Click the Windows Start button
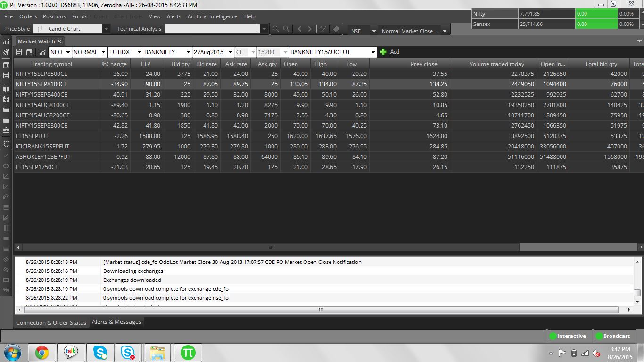644x362 pixels. [x=12, y=353]
